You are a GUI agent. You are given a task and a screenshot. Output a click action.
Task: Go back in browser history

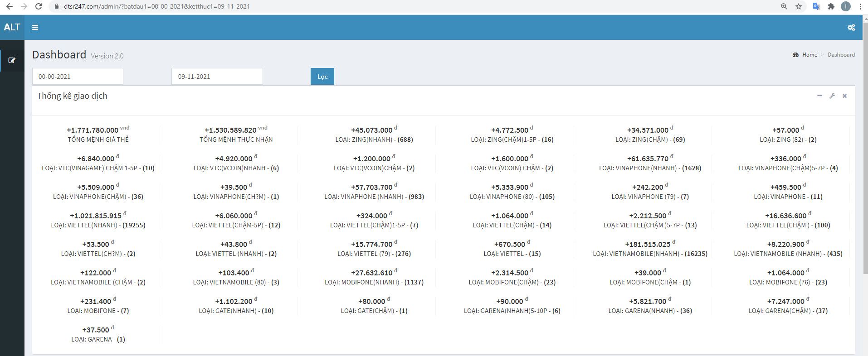pyautogui.click(x=9, y=6)
